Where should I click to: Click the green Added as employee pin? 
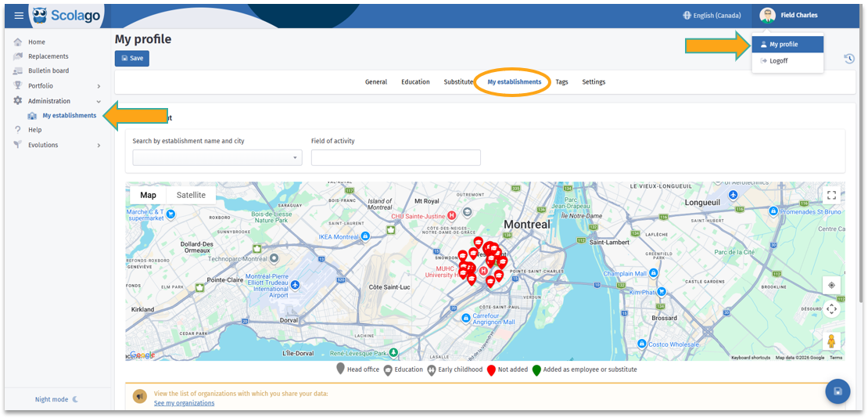(x=536, y=370)
